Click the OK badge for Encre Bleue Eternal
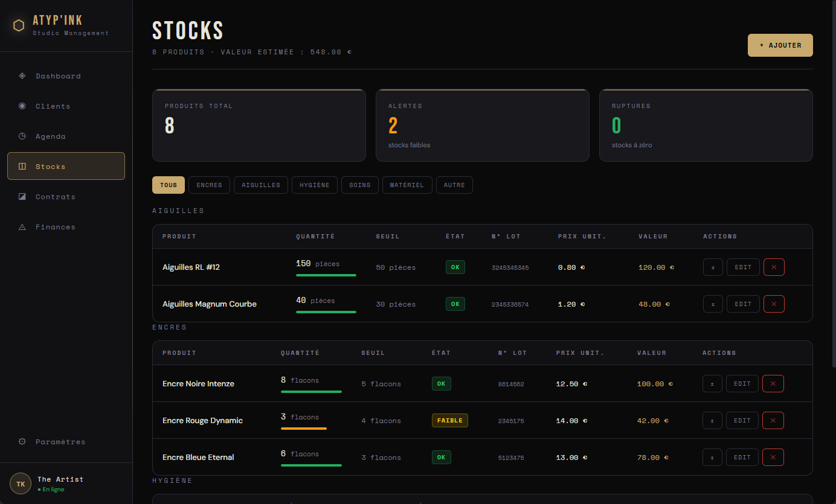Screen dimensions: 836x504 [x=442, y=457]
